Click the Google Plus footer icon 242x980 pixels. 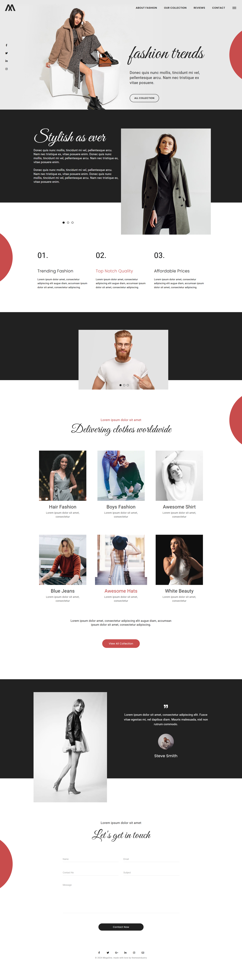pyautogui.click(x=117, y=953)
